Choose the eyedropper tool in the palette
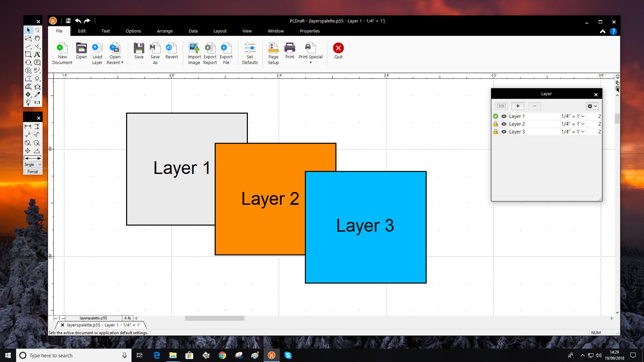644x362 pixels. coord(37,94)
